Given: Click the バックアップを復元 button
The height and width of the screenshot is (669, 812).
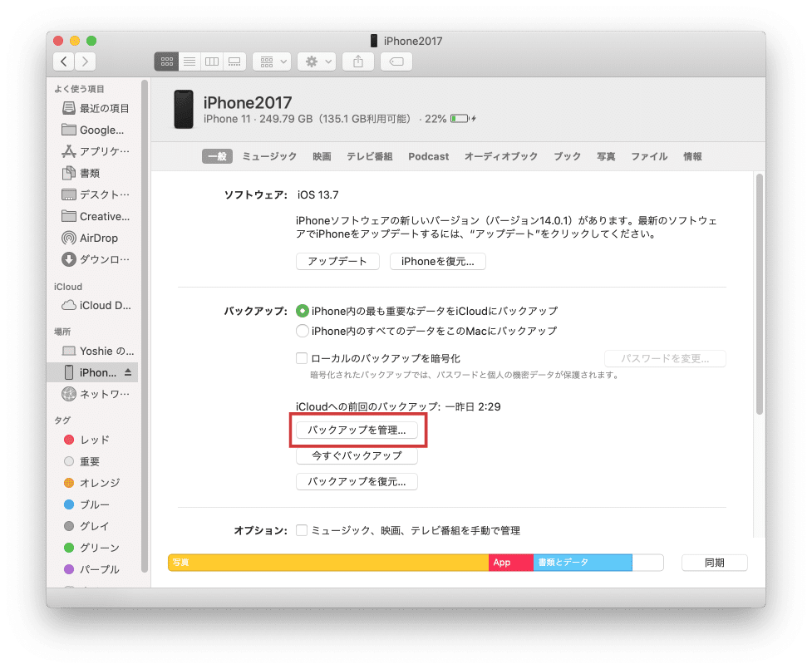Looking at the screenshot, I should click(357, 481).
